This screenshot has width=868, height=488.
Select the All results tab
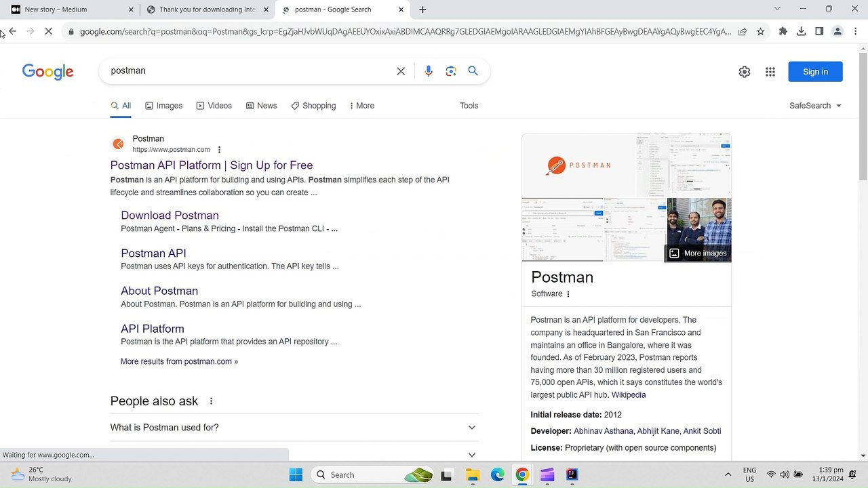coord(121,106)
